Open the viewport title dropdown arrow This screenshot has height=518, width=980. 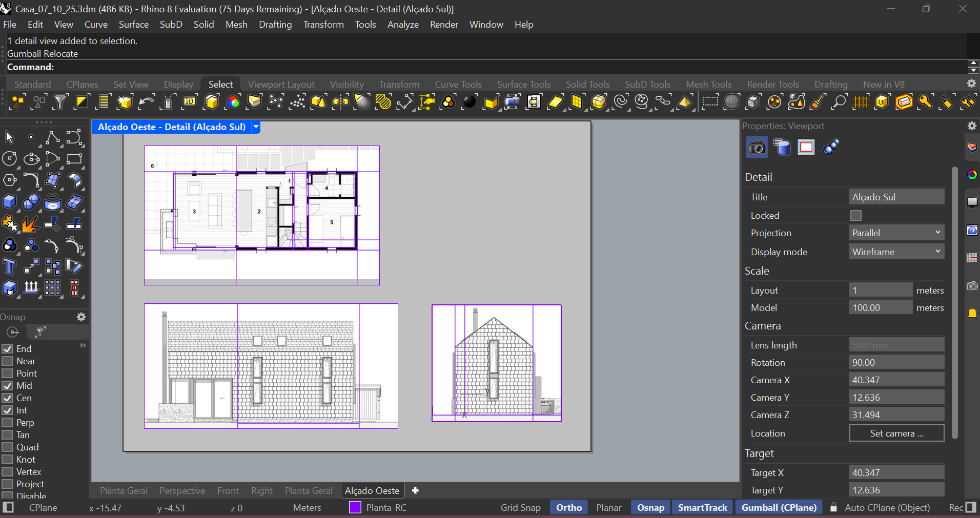point(256,127)
